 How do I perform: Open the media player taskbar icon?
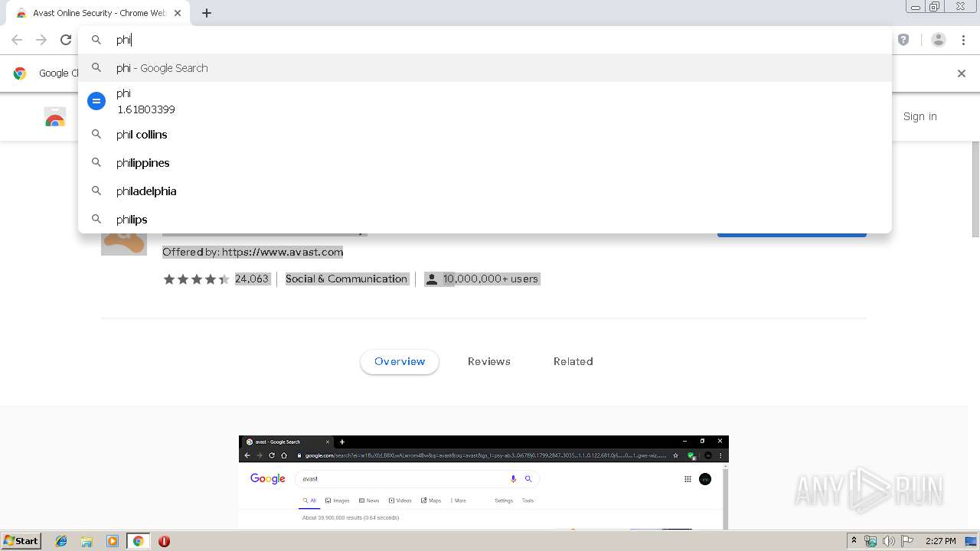pyautogui.click(x=113, y=541)
